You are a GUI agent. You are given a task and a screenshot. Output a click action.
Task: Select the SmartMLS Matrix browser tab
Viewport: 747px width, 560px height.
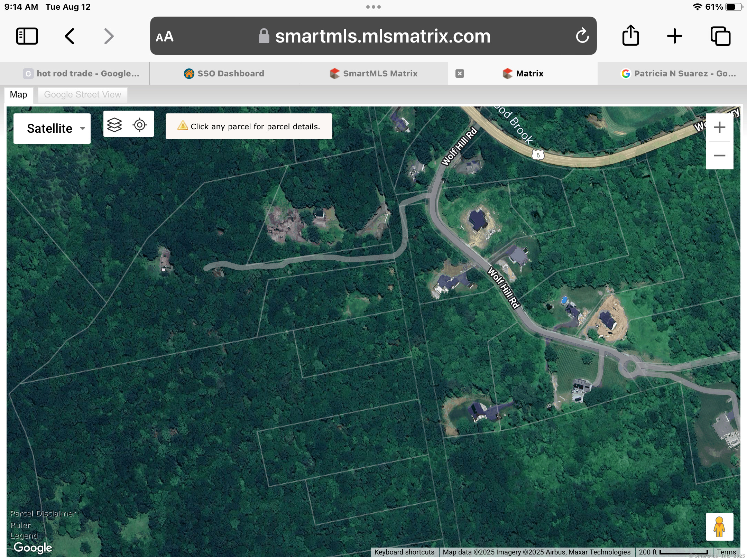(373, 73)
